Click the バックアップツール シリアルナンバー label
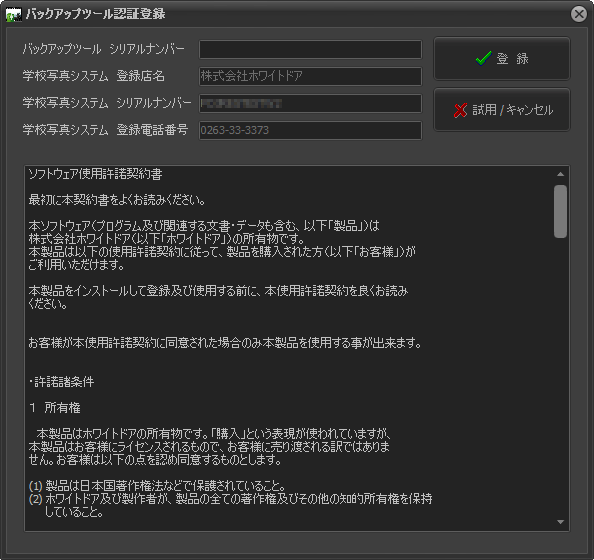594x560 pixels. click(103, 49)
